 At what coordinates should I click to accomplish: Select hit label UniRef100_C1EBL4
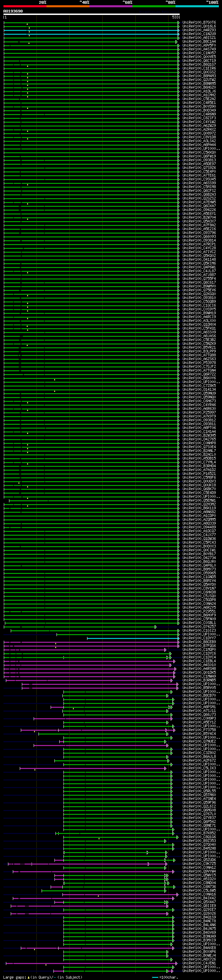pyautogui.click(x=199, y=661)
